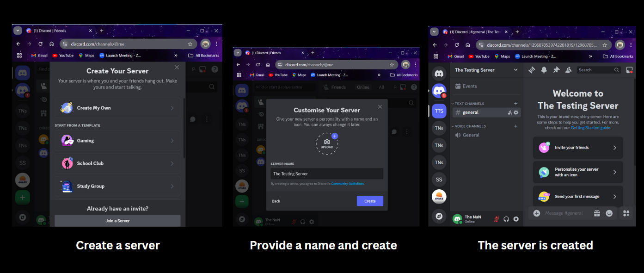The width and height of the screenshot is (644, 273).
Task: Click Discord home icon in left screenshot
Action: point(22,73)
